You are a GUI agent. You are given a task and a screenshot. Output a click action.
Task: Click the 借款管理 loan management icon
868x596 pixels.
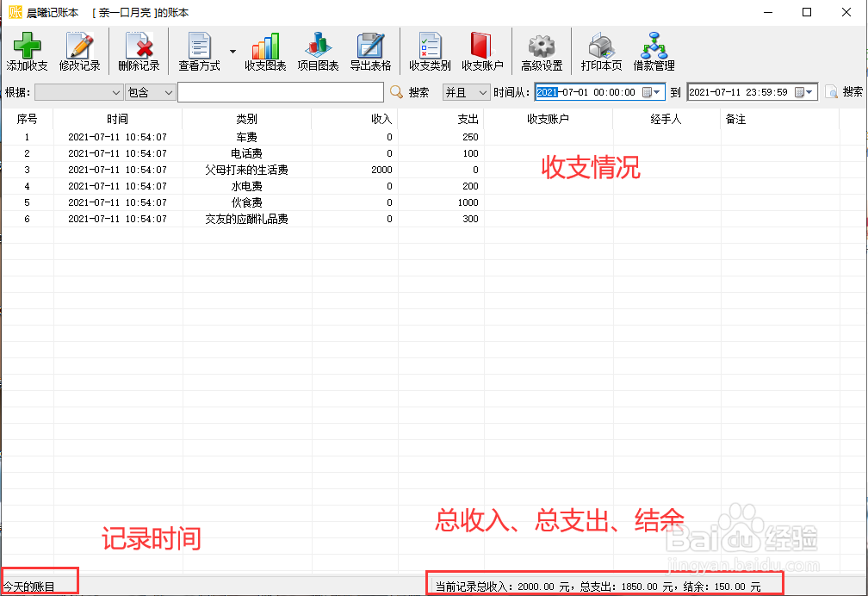tap(655, 50)
